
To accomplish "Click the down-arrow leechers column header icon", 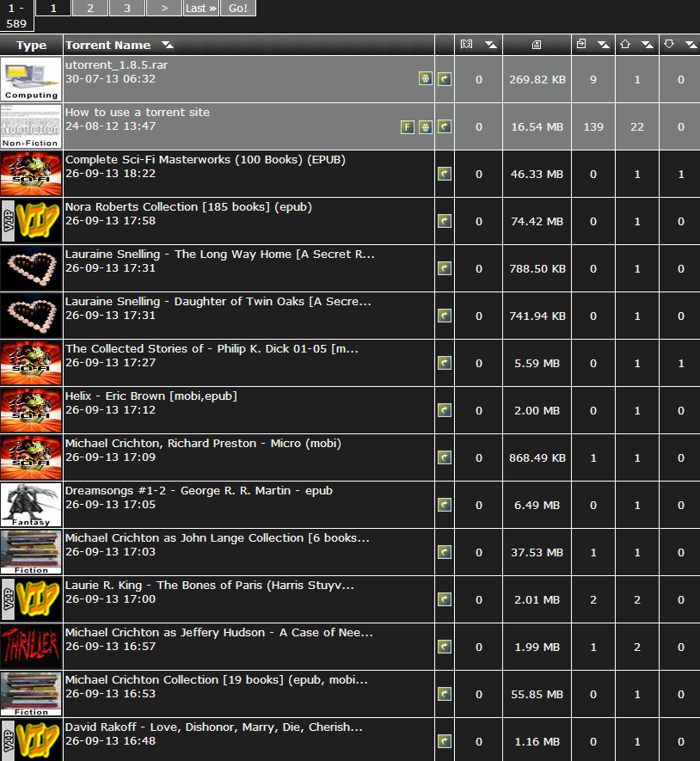I will [x=669, y=44].
